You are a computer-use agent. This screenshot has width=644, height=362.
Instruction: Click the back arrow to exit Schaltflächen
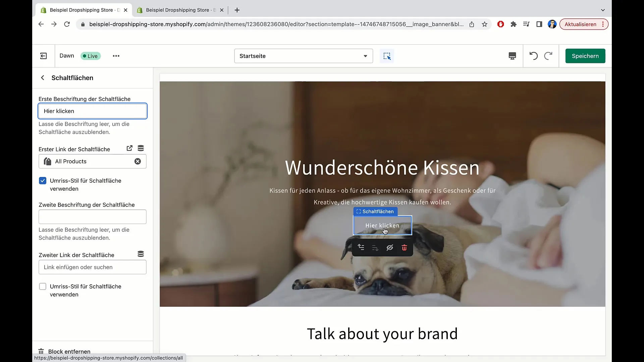(43, 78)
